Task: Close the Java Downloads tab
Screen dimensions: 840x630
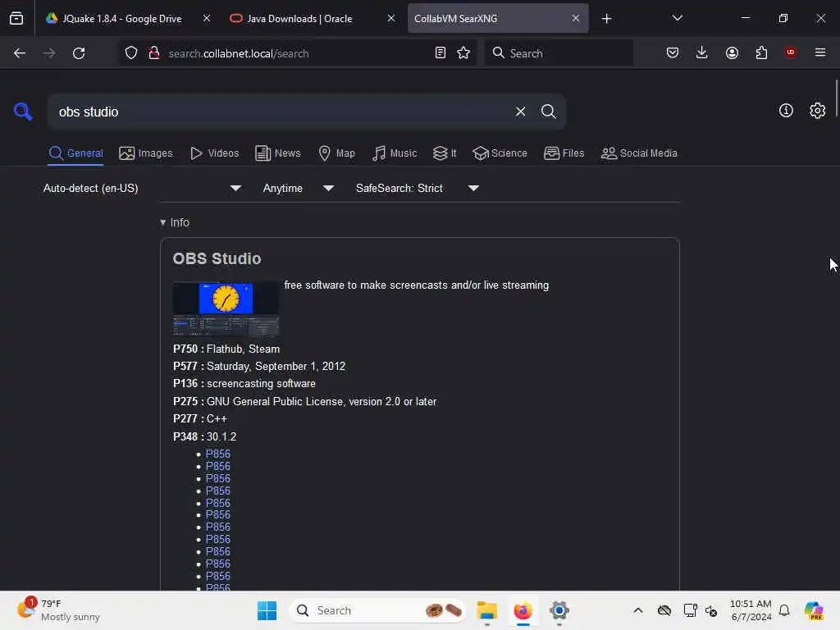Action: pos(391,18)
